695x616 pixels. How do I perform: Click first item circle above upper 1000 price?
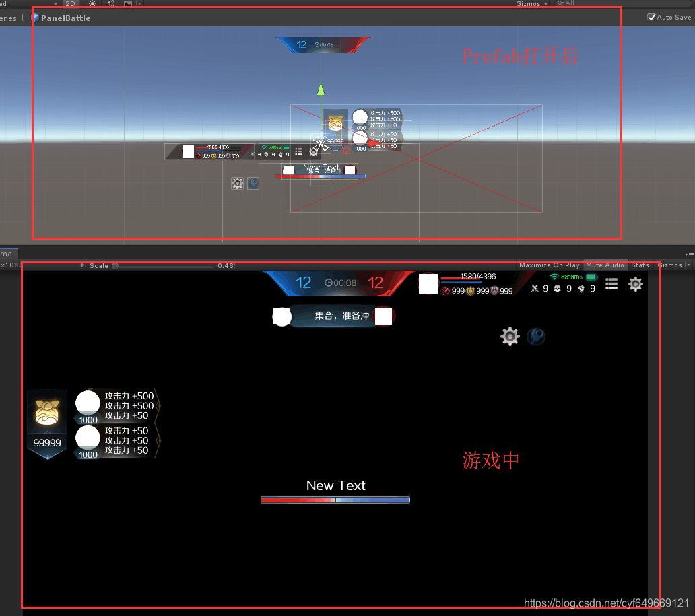point(88,403)
